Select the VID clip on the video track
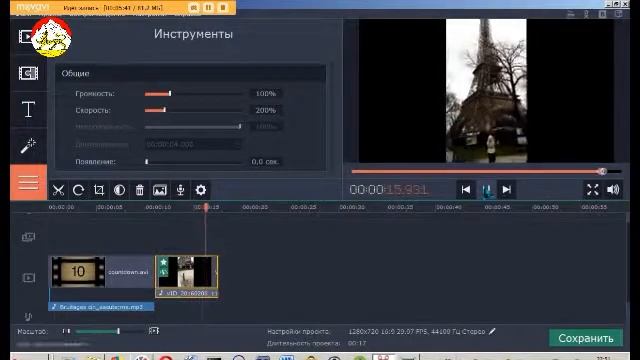This screenshot has width=640, height=360. tap(187, 276)
